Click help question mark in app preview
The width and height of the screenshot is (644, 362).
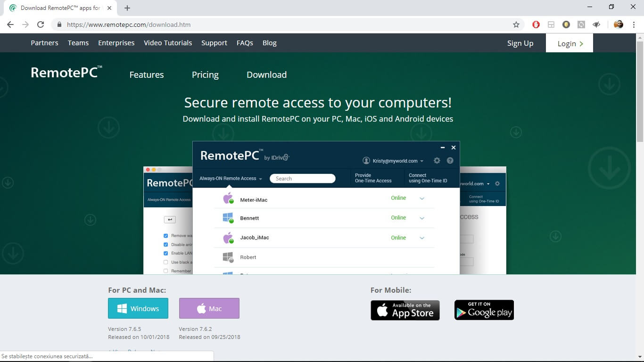pyautogui.click(x=450, y=161)
